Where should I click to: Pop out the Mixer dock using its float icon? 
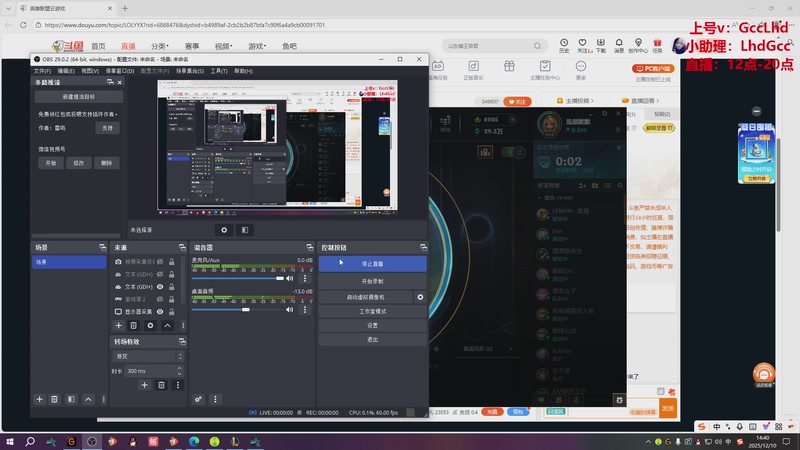[x=310, y=247]
